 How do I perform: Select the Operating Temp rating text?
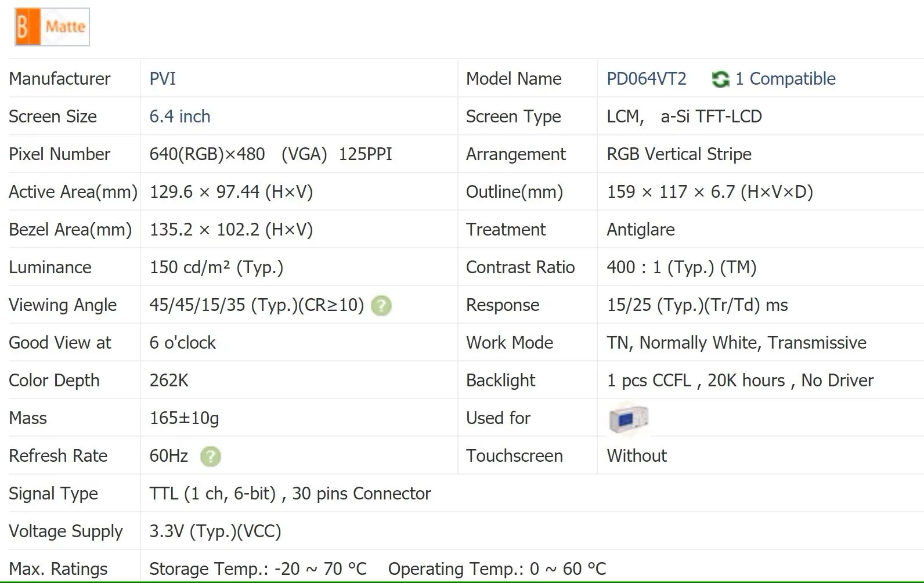pyautogui.click(x=497, y=569)
